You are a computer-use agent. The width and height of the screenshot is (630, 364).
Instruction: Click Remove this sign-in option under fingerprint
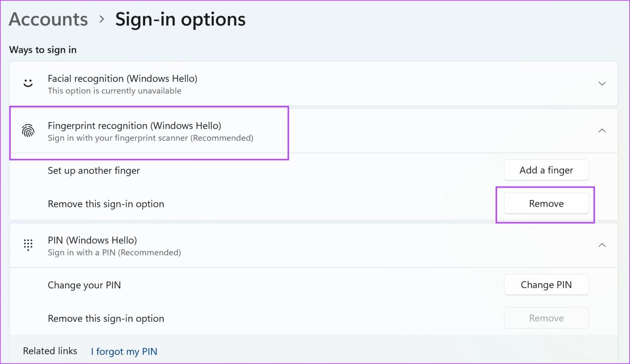point(105,204)
